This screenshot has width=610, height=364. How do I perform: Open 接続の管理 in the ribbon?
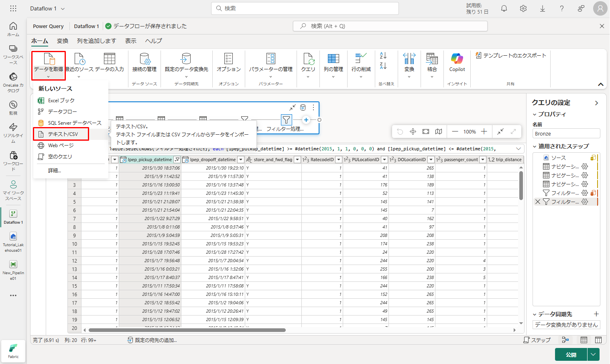point(144,63)
